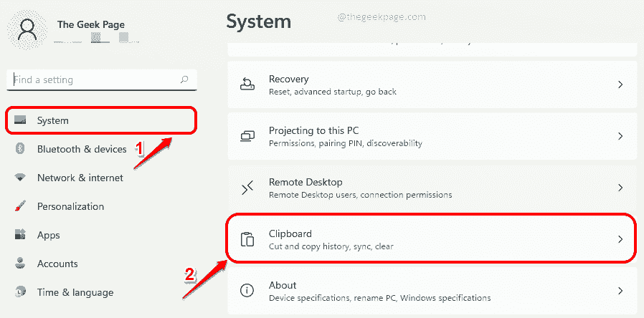This screenshot has height=318, width=644.
Task: Click the search magnifier icon
Action: (185, 79)
